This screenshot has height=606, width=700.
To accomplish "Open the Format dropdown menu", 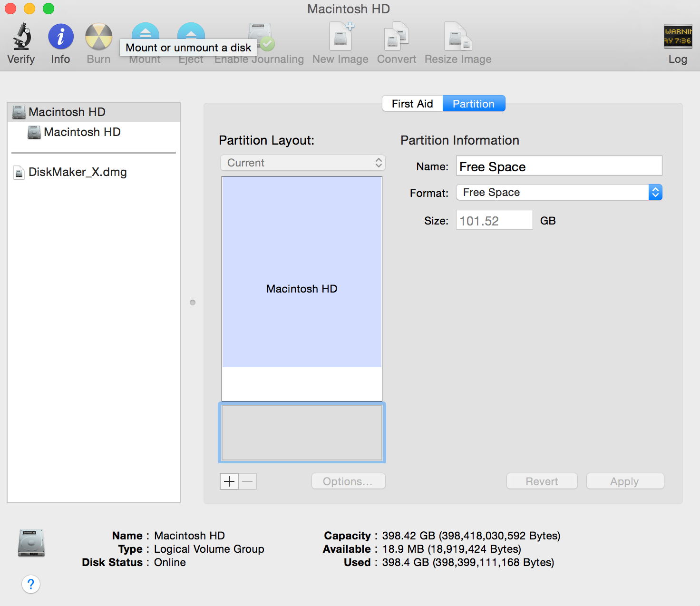I will point(559,192).
